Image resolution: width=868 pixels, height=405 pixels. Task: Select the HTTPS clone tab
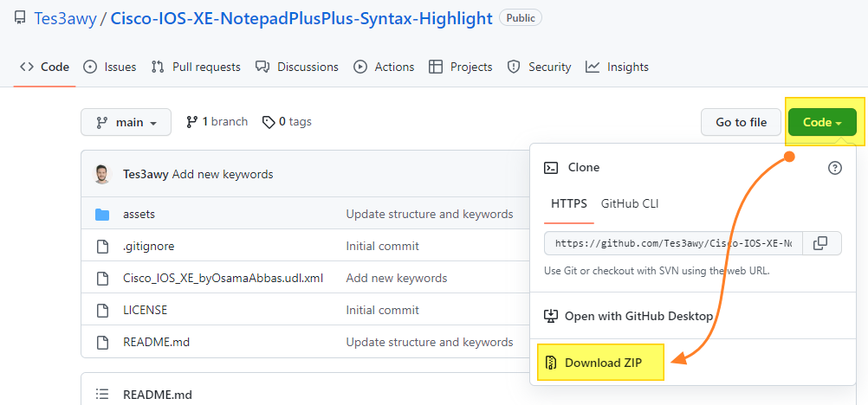point(569,203)
